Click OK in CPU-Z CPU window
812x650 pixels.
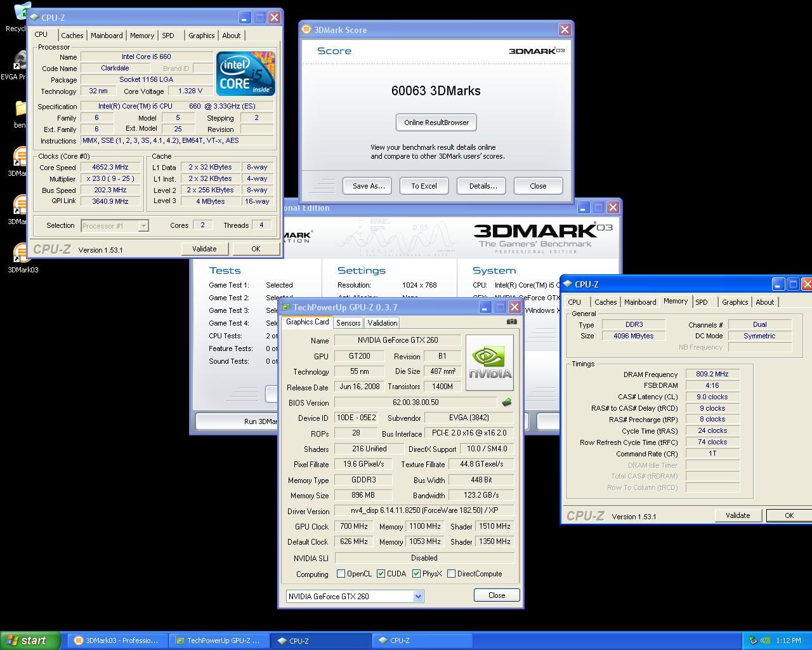point(256,249)
